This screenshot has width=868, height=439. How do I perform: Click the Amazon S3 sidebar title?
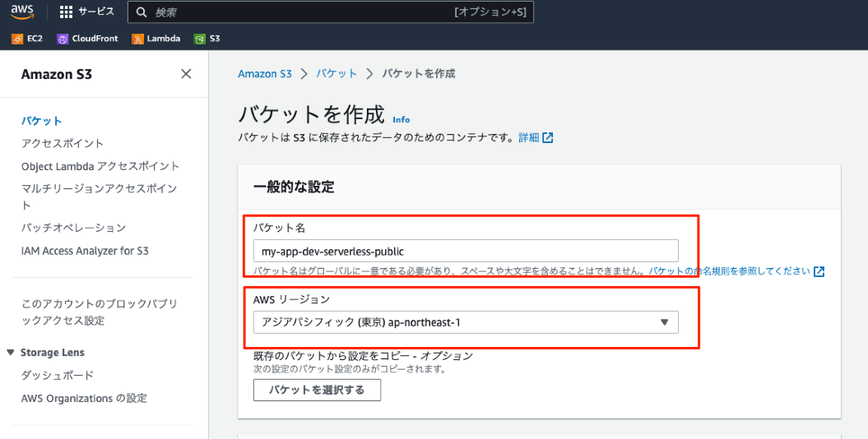57,74
